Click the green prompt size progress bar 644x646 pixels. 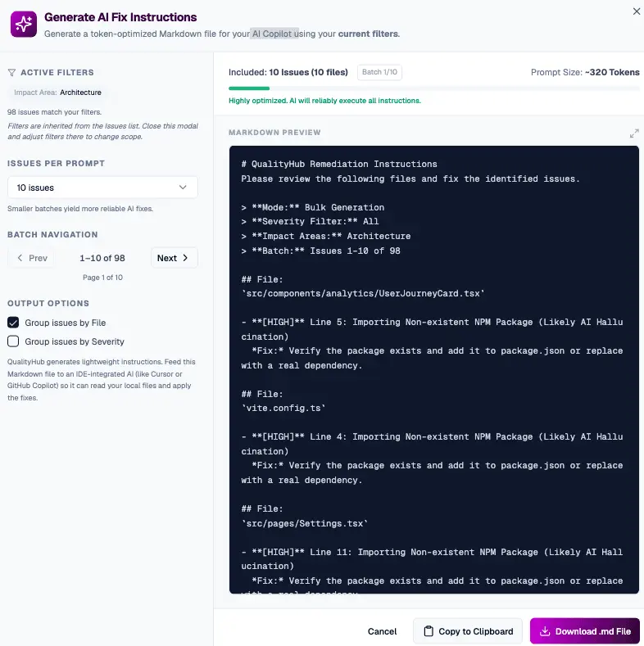tap(249, 88)
